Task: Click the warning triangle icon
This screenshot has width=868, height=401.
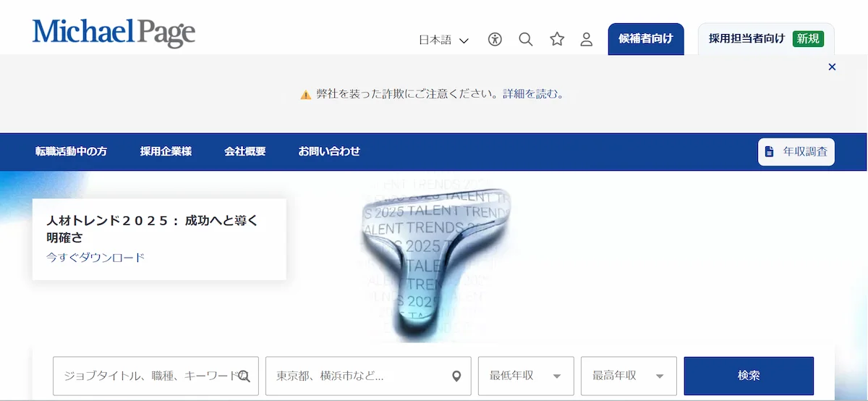Action: 306,95
